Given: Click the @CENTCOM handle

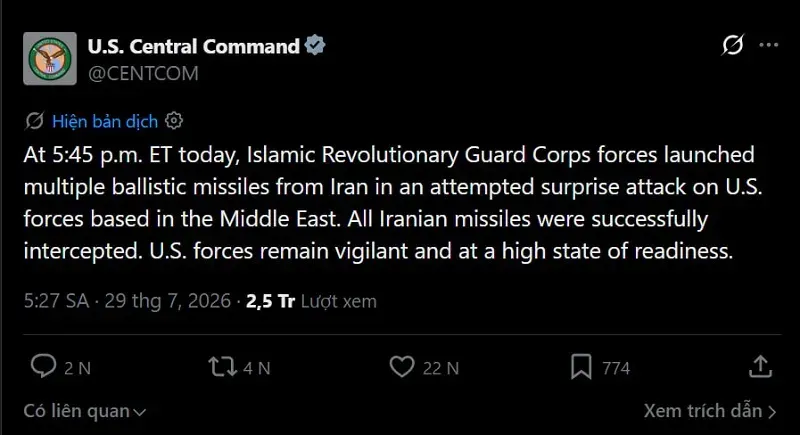Looking at the screenshot, I should click(143, 73).
